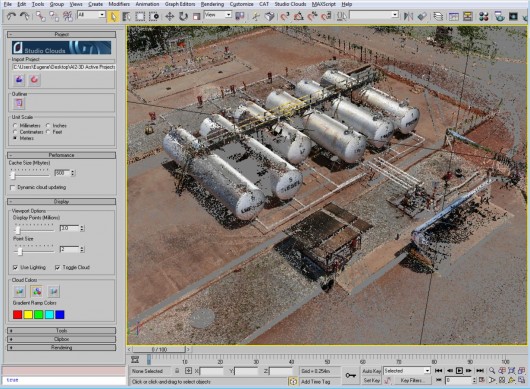Select the RGB cloud colors icon
Viewport: 530px width, 389px height.
coord(37,291)
